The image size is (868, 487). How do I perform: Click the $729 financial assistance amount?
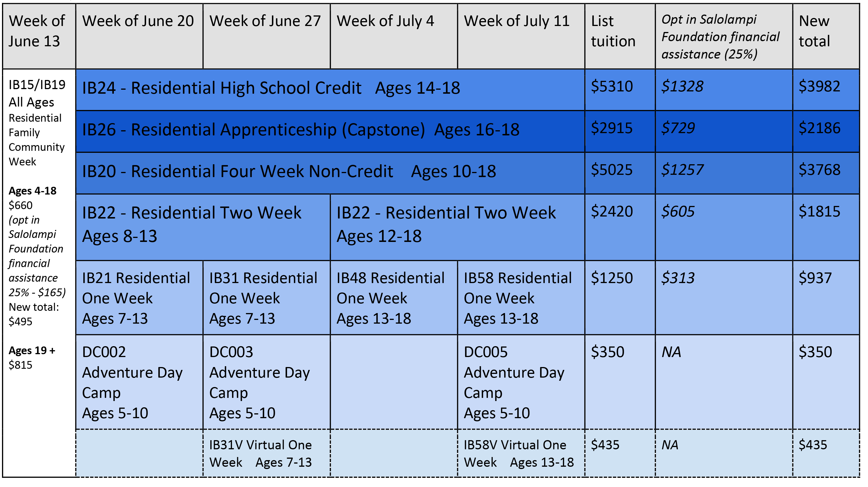[x=678, y=129]
